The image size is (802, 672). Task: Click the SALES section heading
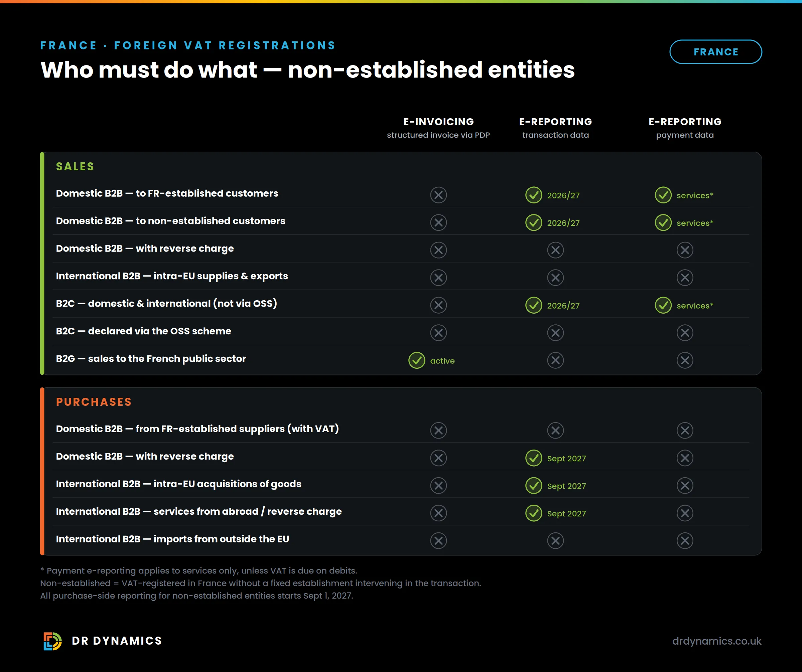click(75, 166)
